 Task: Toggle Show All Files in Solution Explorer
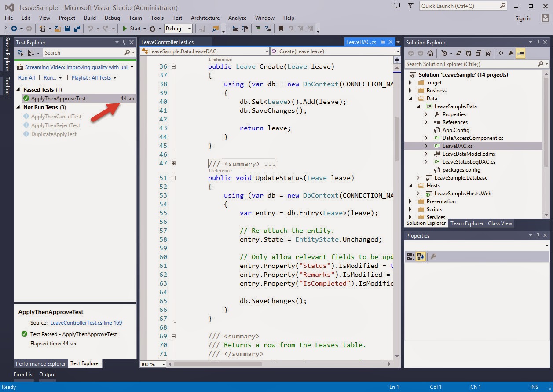click(x=487, y=53)
